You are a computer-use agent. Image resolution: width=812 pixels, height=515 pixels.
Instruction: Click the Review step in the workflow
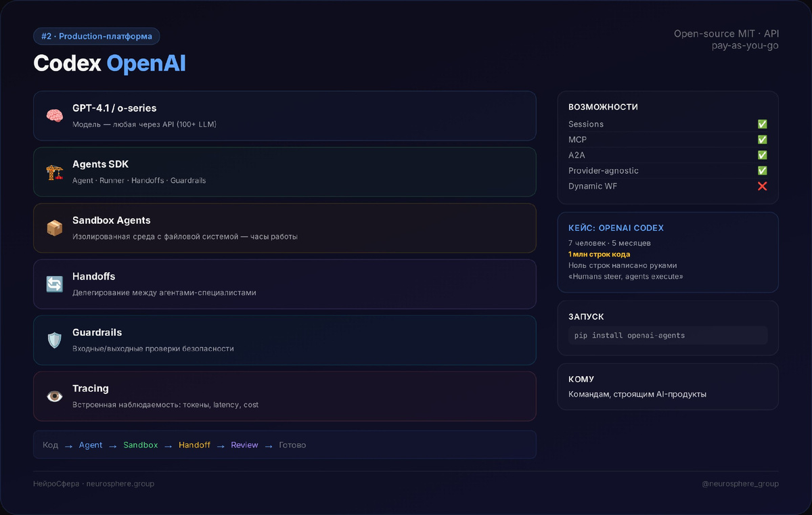[244, 445]
